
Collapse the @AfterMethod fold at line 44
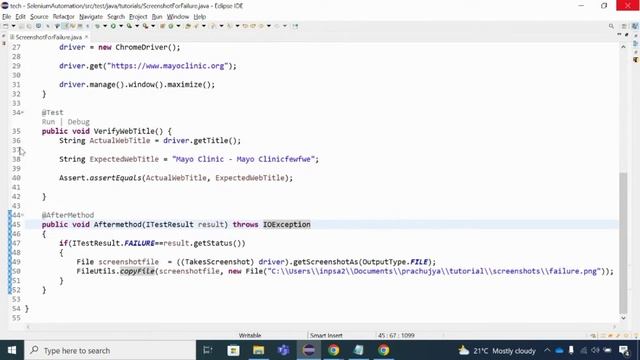click(22, 215)
